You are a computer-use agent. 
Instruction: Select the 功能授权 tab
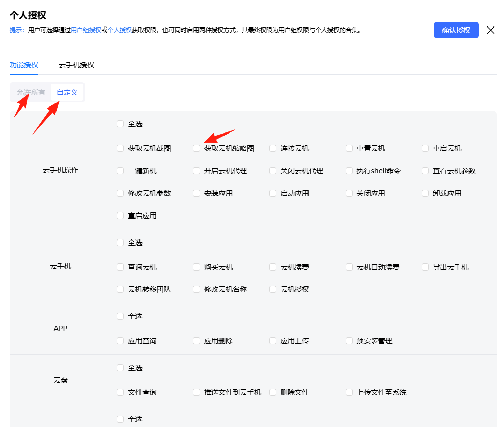(24, 65)
